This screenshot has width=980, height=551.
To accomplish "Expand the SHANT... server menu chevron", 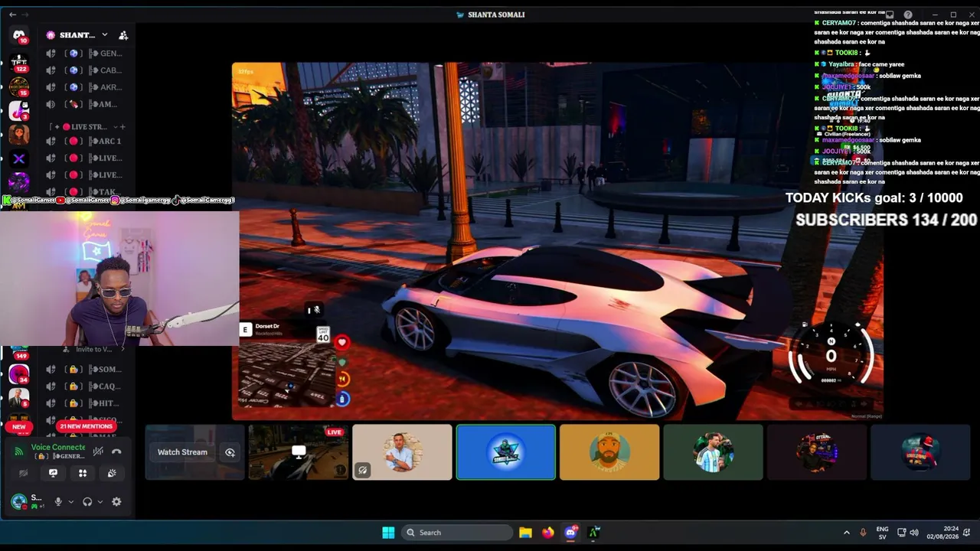I will click(x=104, y=35).
